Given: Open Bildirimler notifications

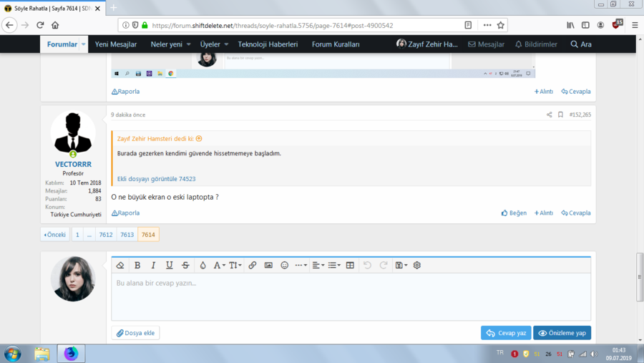Looking at the screenshot, I should click(x=537, y=44).
